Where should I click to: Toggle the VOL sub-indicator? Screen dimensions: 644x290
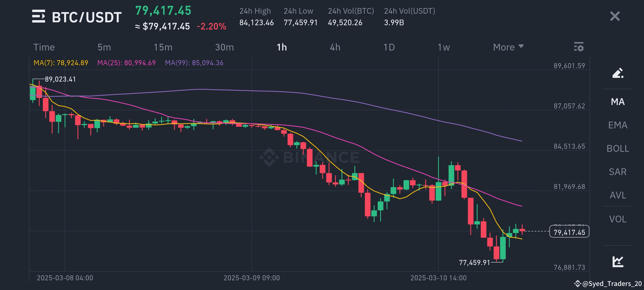click(x=618, y=219)
